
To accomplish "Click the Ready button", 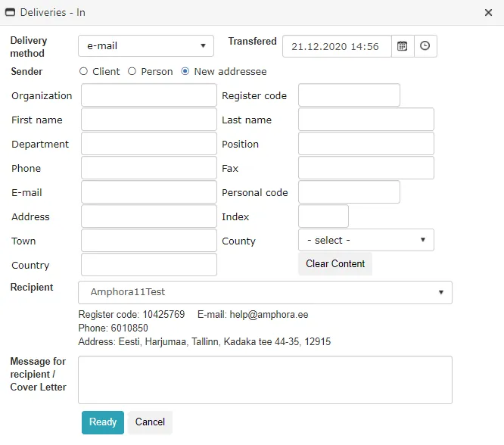I will click(103, 422).
